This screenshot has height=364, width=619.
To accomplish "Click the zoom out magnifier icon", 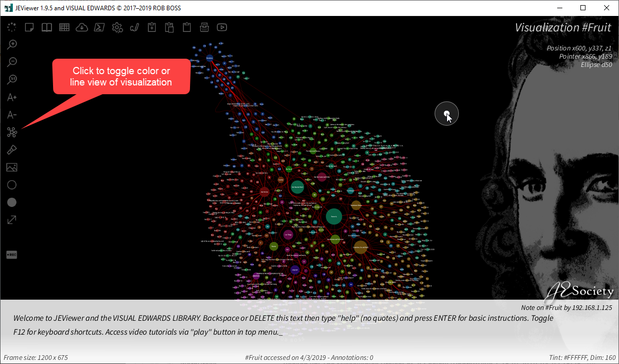I will pos(12,62).
